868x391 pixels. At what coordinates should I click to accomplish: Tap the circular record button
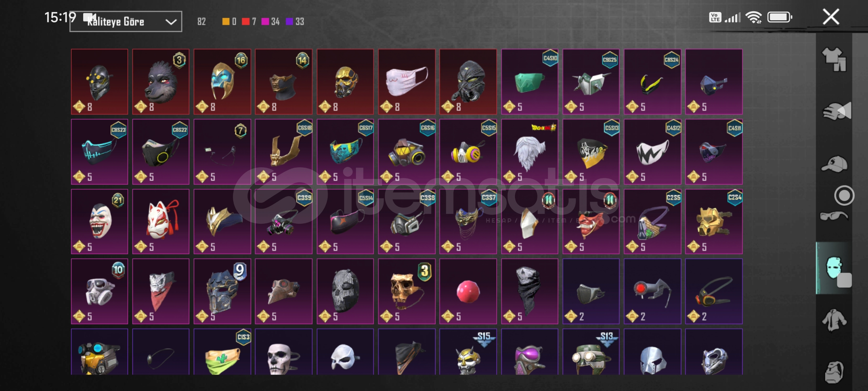(844, 195)
